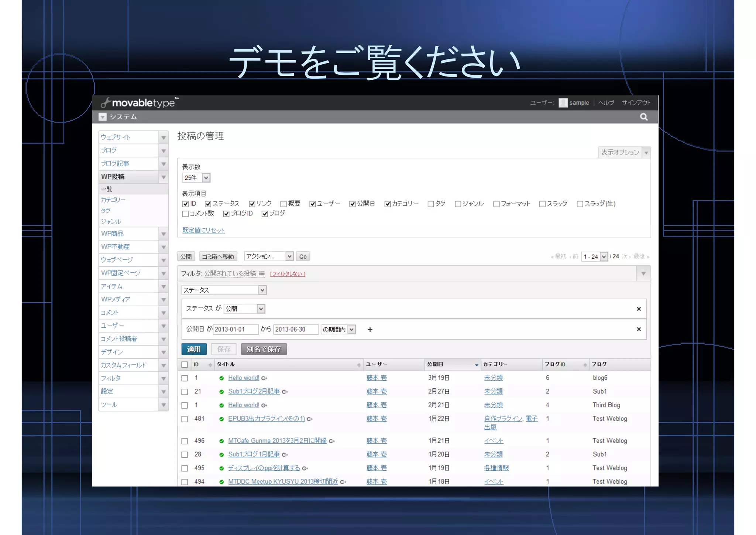Click the 2013-01-01 start date field
Image resolution: width=756 pixels, height=535 pixels.
pos(236,329)
